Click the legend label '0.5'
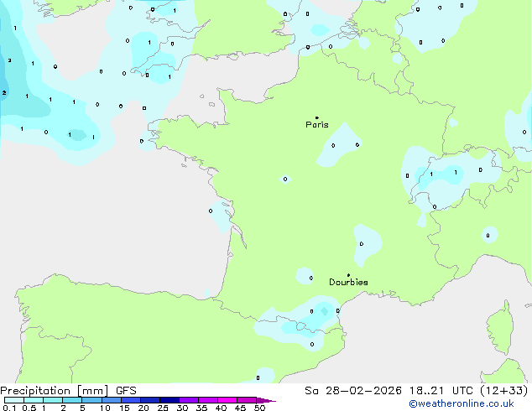The width and height of the screenshot is (532, 411). tap(29, 408)
